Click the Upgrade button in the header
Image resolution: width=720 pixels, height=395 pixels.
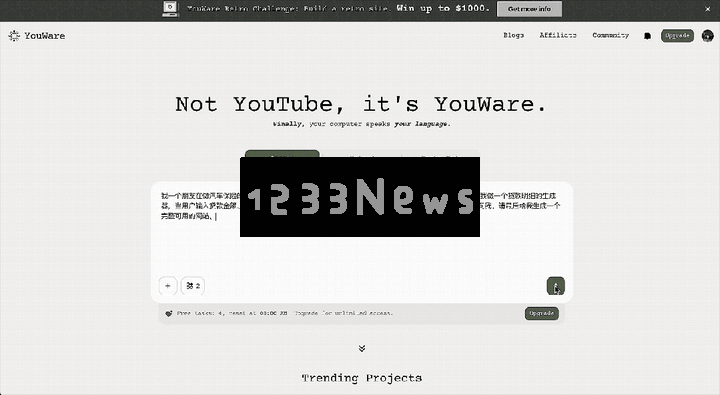coord(677,35)
